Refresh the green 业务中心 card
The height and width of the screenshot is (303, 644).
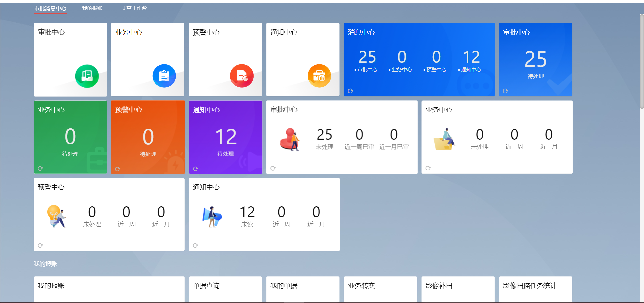click(x=40, y=168)
